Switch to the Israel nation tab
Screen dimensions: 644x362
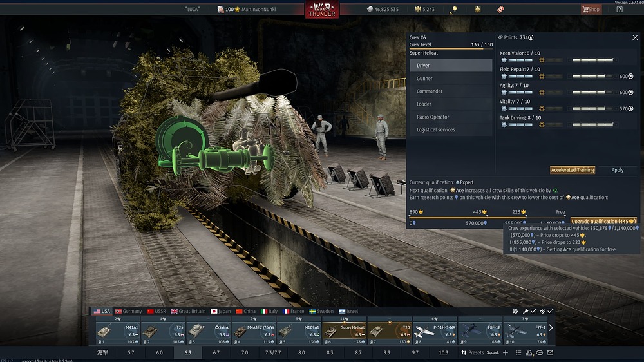click(x=348, y=311)
